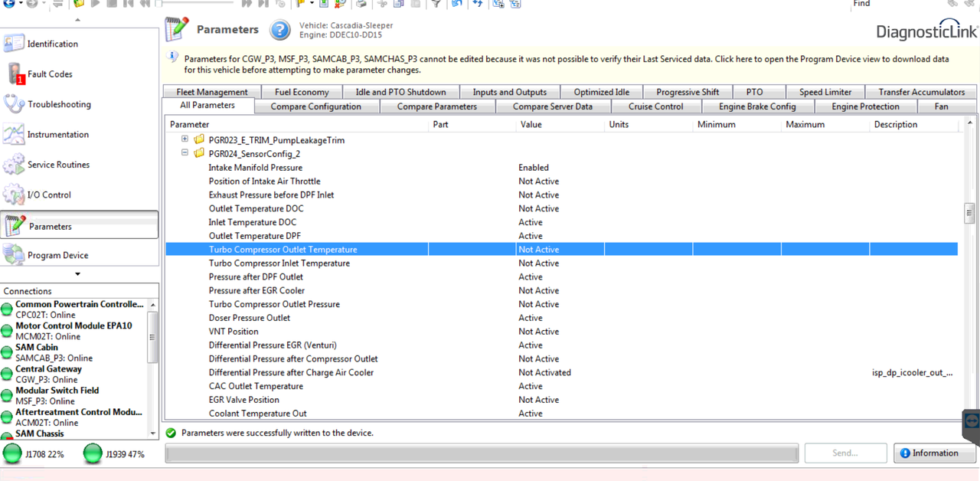
Task: Click the blue help question mark icon
Action: click(x=279, y=30)
